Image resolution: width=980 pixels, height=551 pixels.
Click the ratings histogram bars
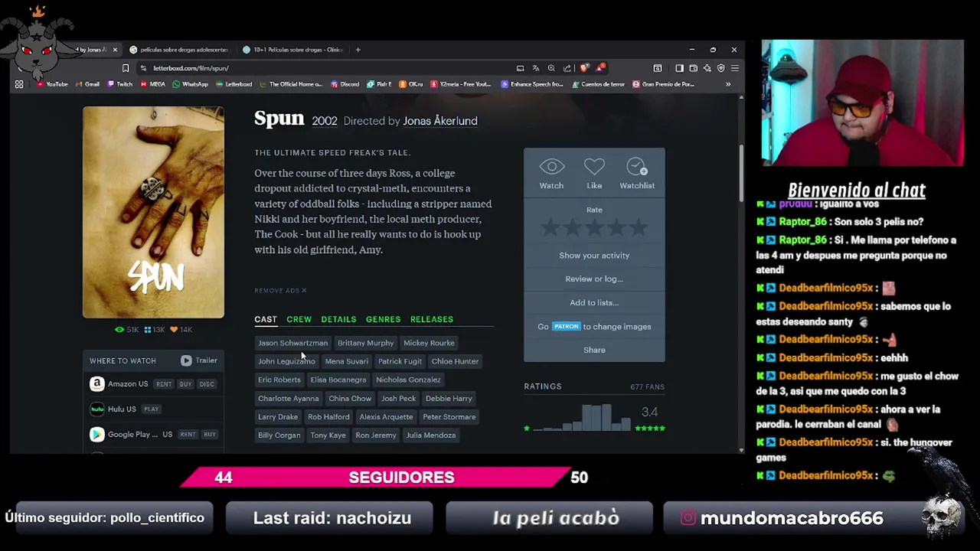(x=582, y=418)
